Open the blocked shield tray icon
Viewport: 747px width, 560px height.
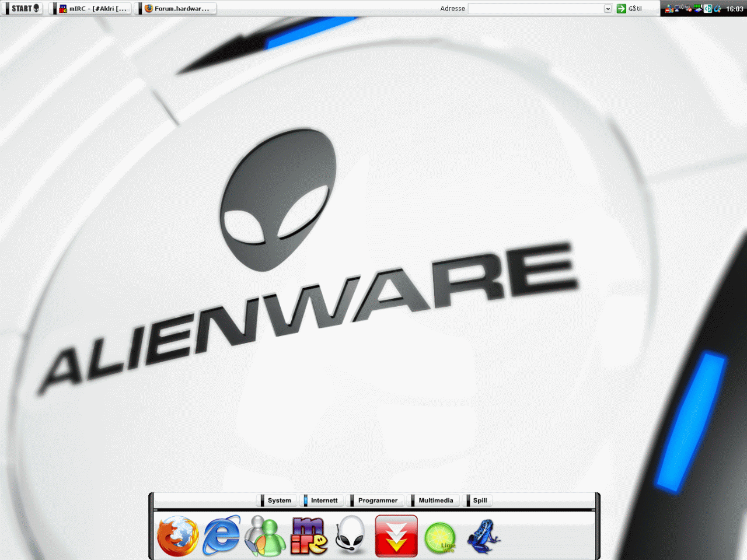coord(669,9)
